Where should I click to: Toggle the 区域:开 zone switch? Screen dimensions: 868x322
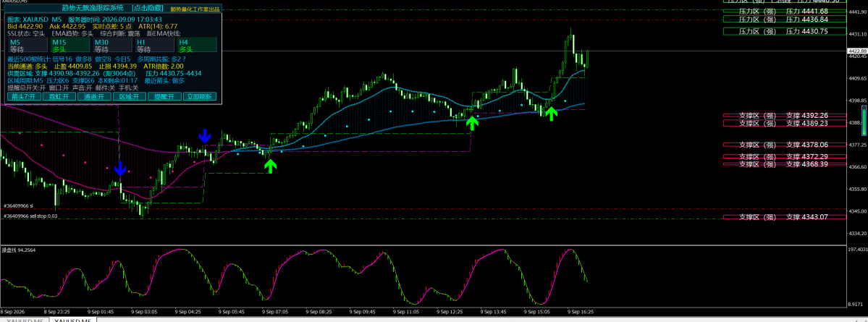coord(129,96)
